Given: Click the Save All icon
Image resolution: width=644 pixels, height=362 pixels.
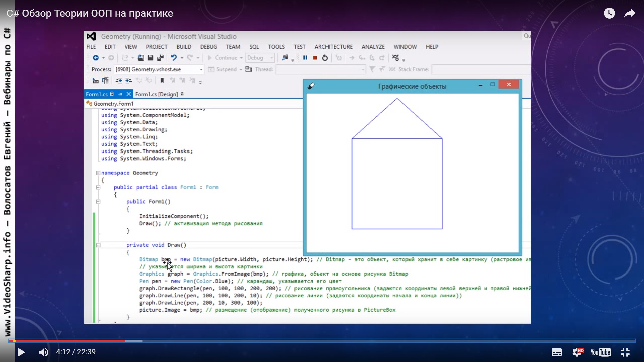Looking at the screenshot, I should point(160,58).
